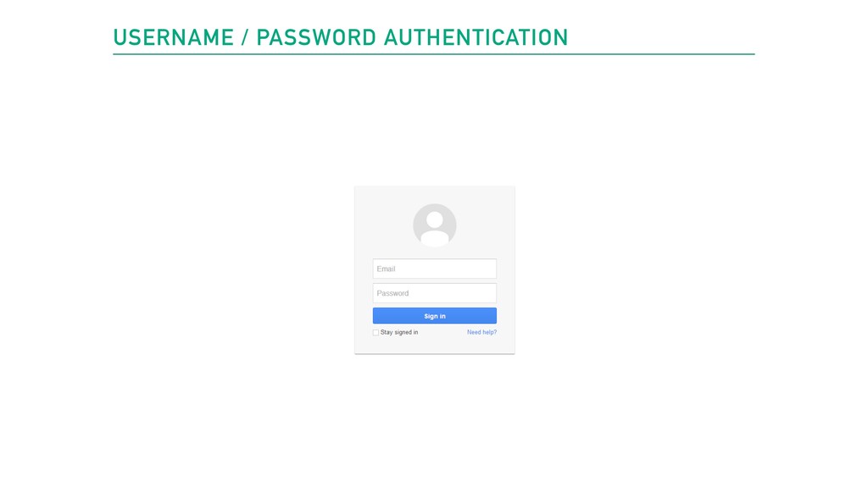Click the 'Sign in' text on the button
The image size is (868, 488).
click(434, 316)
